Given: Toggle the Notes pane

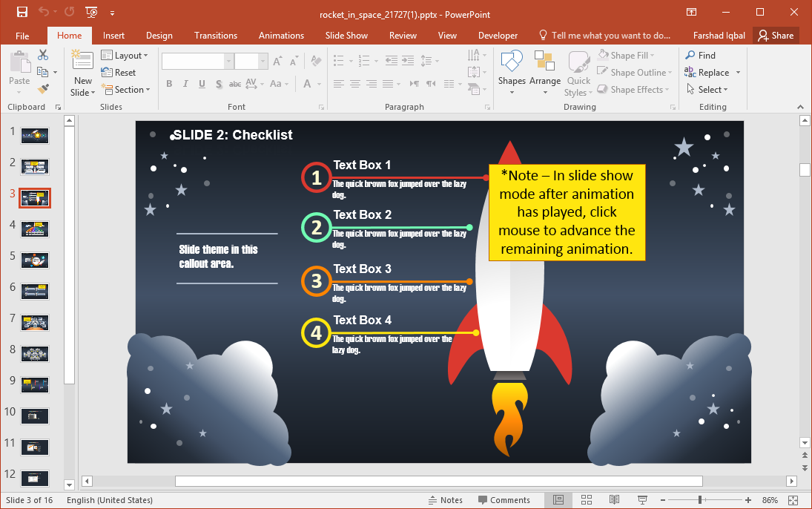Looking at the screenshot, I should click(446, 500).
